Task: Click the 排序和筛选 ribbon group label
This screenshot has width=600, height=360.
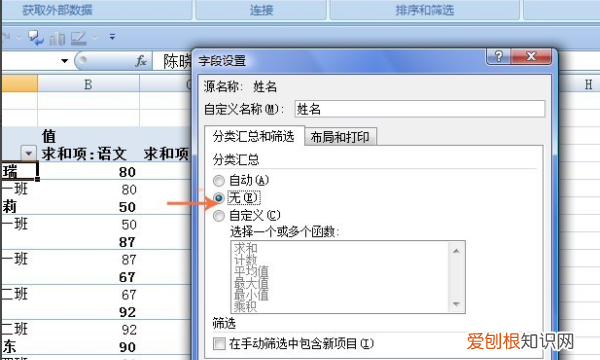Action: tap(425, 10)
